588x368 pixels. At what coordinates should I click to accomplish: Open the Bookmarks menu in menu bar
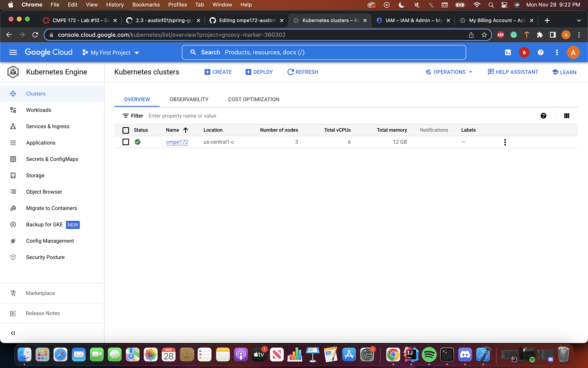click(x=146, y=5)
